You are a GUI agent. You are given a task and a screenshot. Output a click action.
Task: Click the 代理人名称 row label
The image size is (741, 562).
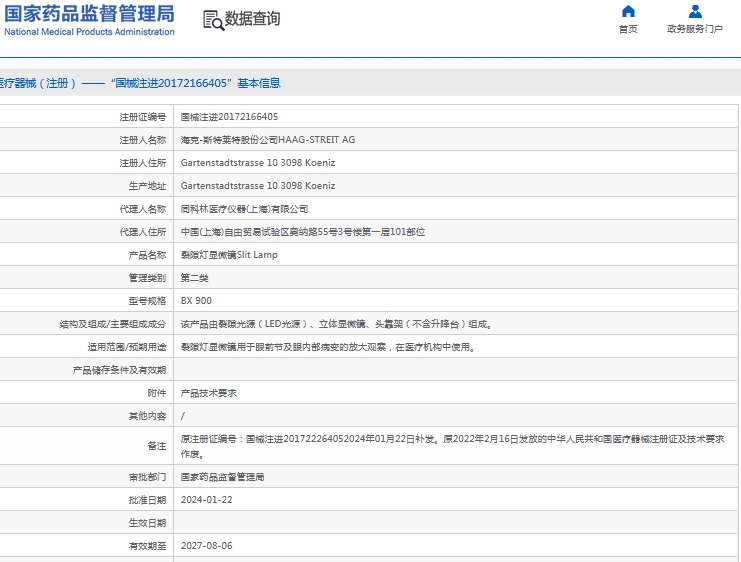[143, 209]
